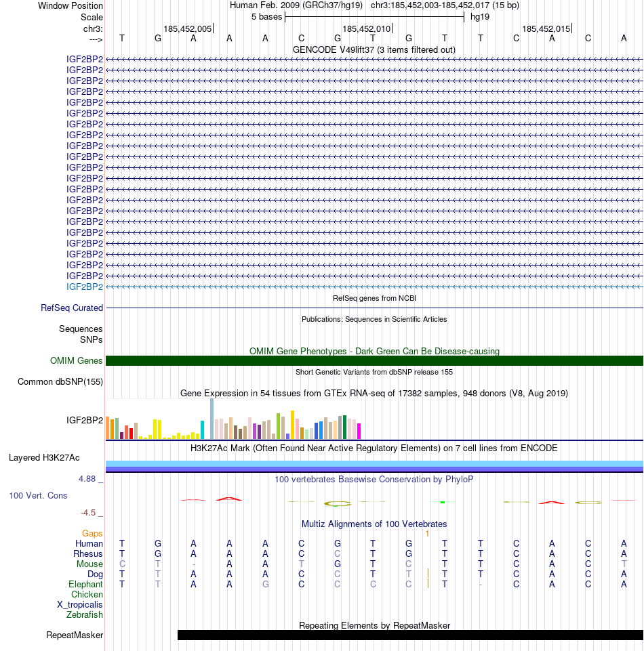Select the Human alignment row label

[x=89, y=543]
